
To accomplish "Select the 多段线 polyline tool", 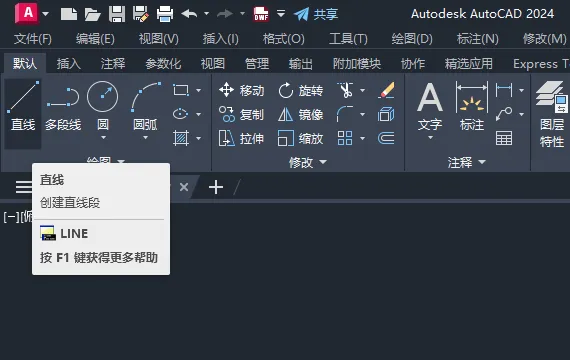I will tap(63, 108).
